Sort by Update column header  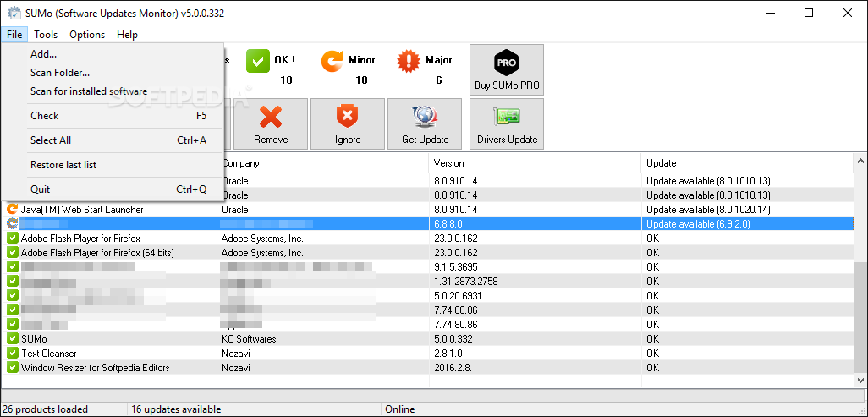(x=747, y=163)
